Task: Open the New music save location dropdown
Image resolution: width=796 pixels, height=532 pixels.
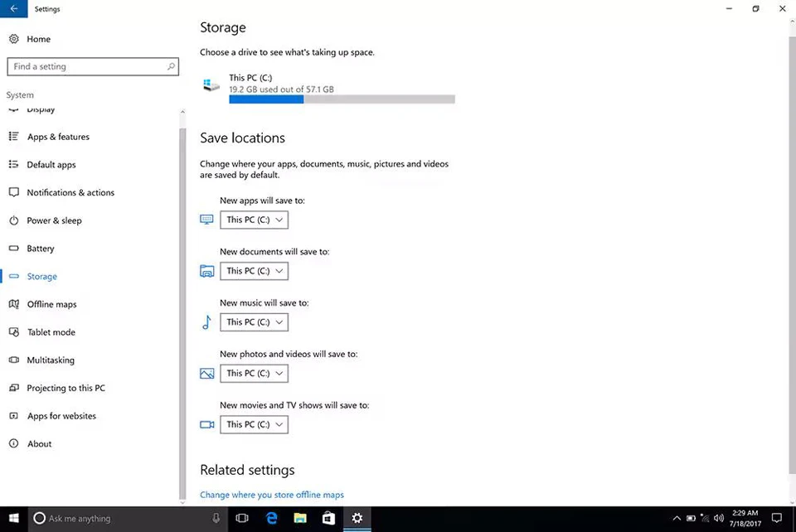Action: tap(254, 322)
